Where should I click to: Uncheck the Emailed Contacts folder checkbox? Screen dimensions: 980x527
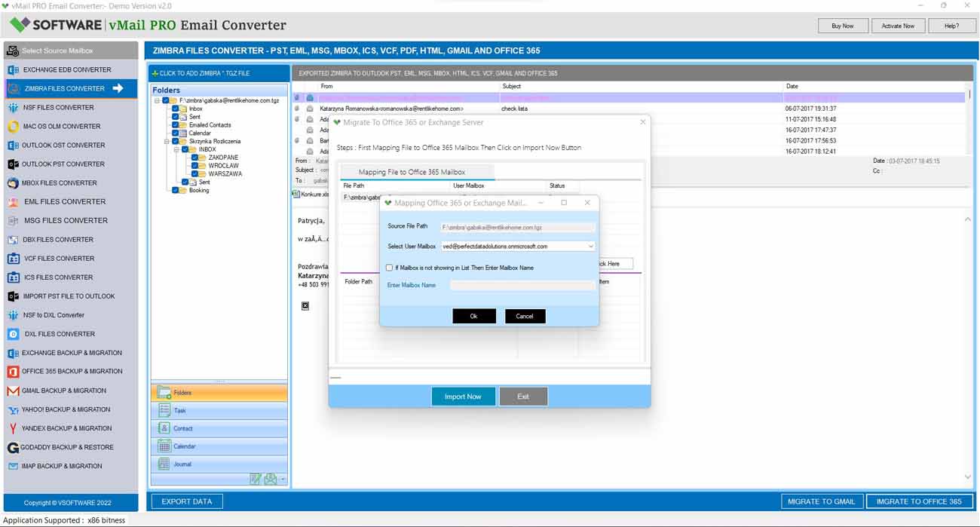[x=176, y=125]
